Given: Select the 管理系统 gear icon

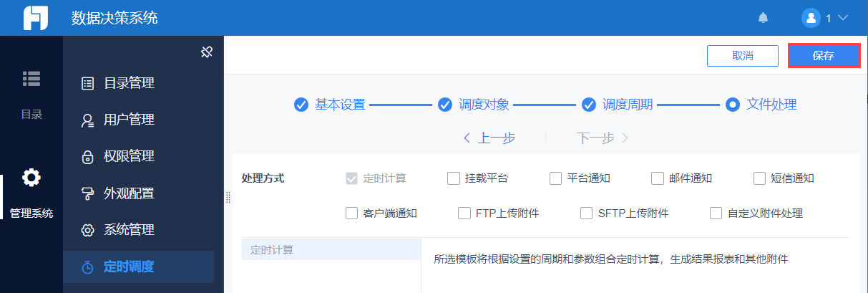Looking at the screenshot, I should click(31, 178).
